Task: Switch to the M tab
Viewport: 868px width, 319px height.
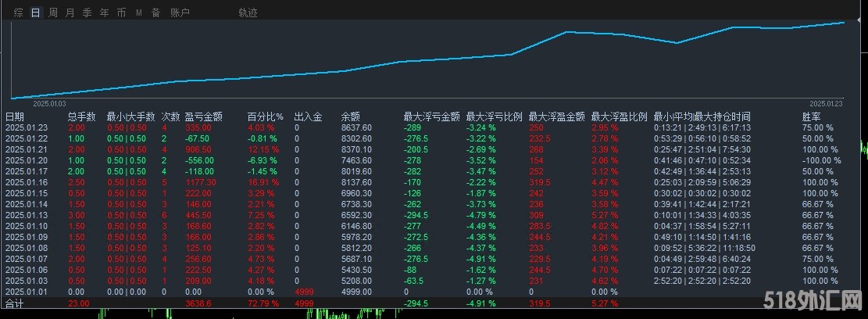Action: [x=138, y=13]
